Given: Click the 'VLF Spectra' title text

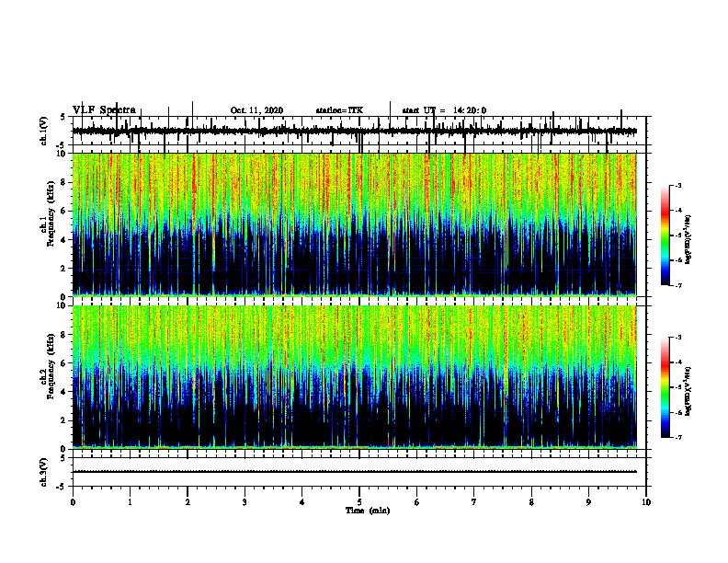Looking at the screenshot, I should coord(104,110).
